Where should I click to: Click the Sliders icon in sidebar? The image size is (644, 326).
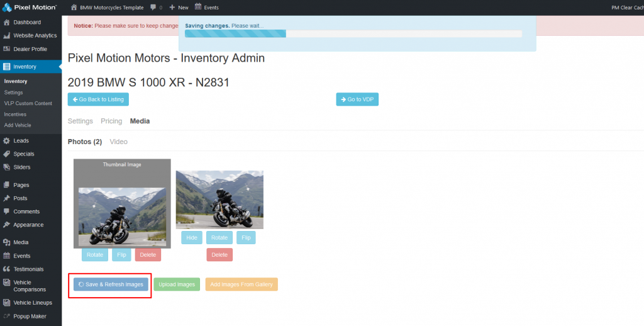pyautogui.click(x=6, y=167)
